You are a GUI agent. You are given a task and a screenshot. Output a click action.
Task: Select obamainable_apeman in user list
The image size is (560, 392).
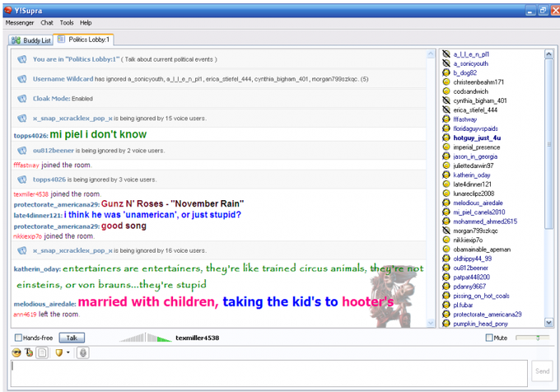coord(482,249)
